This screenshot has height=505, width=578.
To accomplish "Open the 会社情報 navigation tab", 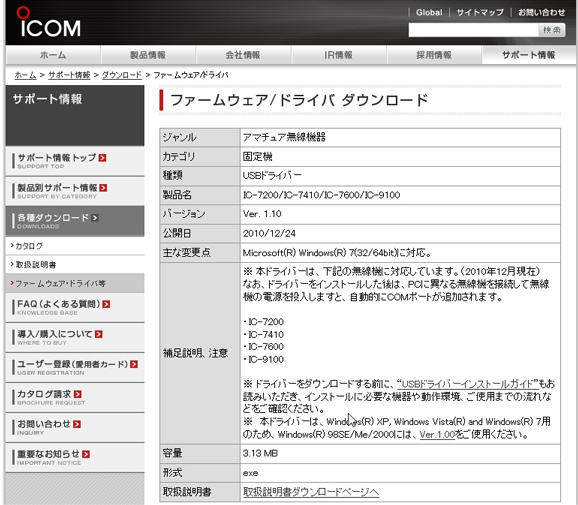I will [x=243, y=55].
